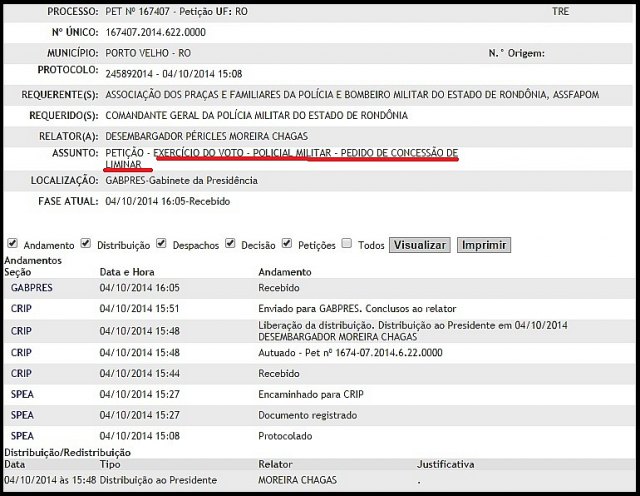Screen dimensions: 640x496
Task: Click the 'Autuado - Pet nº 1674-07.2014.6.22.0000' entry
Action: (x=350, y=353)
